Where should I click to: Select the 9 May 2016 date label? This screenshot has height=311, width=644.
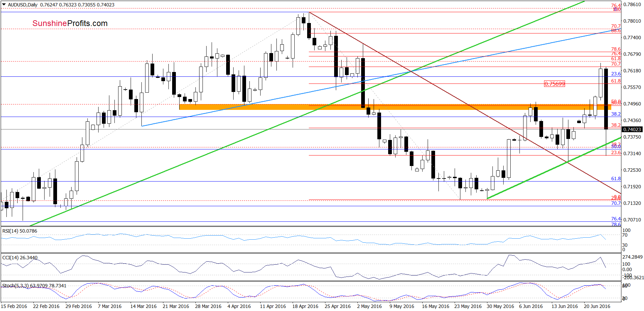402,306
